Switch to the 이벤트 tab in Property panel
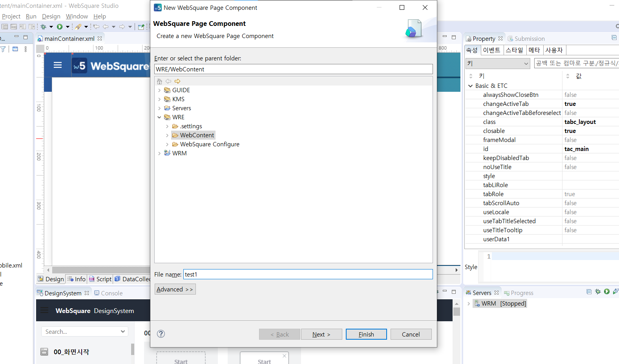 coord(491,50)
